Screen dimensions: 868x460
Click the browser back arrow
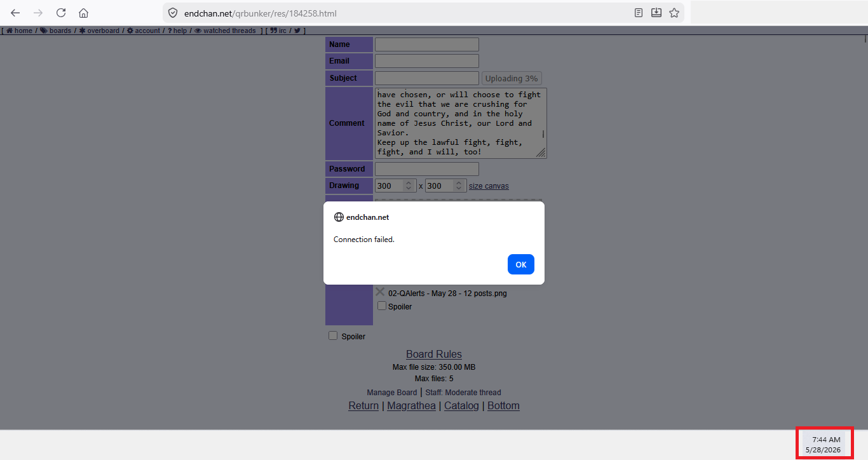click(15, 13)
